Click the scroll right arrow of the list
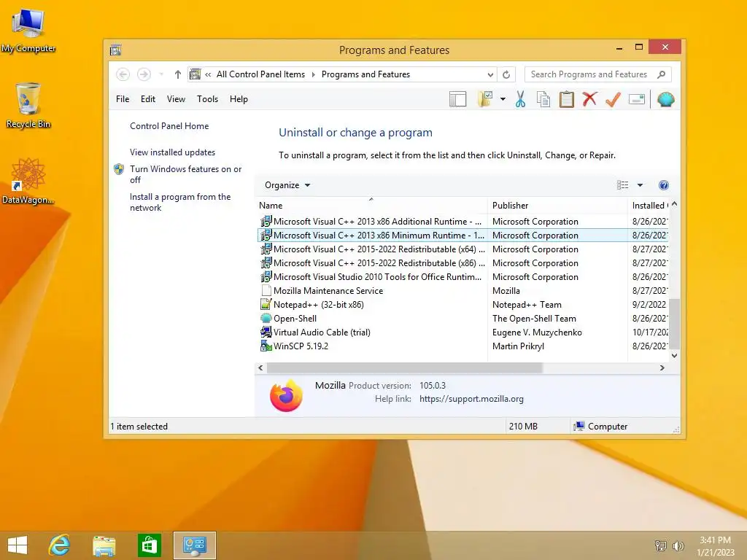Image resolution: width=747 pixels, height=560 pixels. (662, 367)
